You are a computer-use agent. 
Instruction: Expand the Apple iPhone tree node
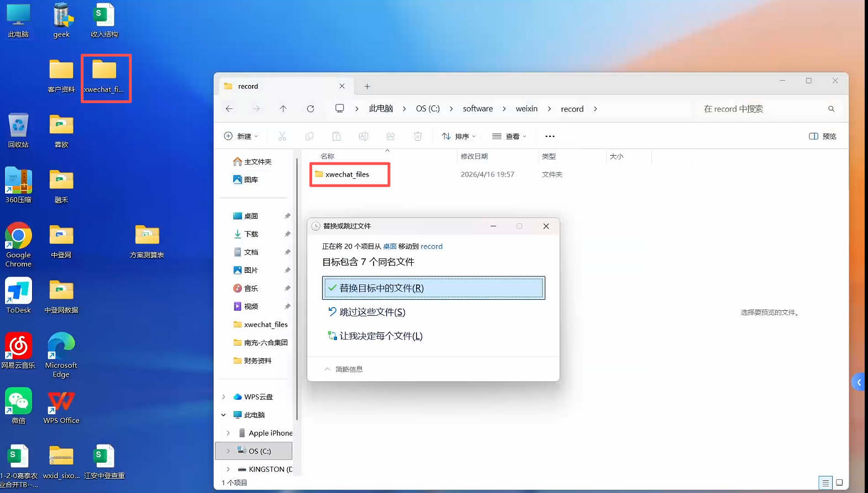click(x=228, y=433)
